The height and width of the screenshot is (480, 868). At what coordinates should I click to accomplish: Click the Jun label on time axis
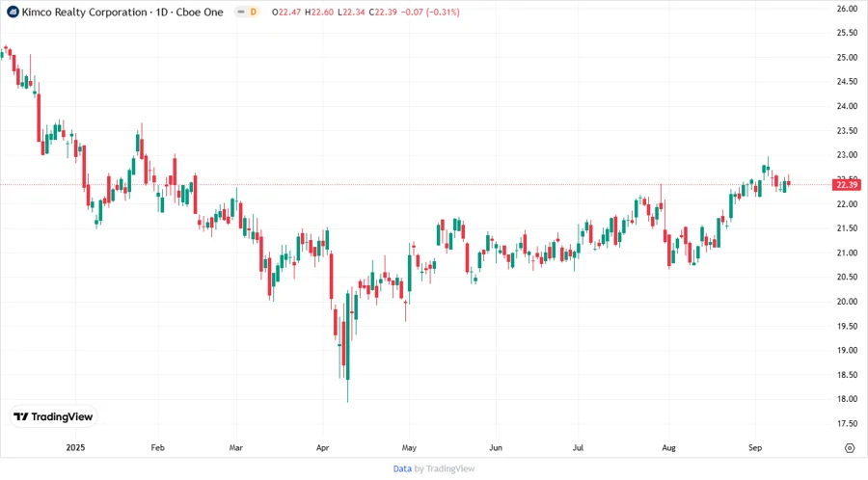[x=496, y=447]
